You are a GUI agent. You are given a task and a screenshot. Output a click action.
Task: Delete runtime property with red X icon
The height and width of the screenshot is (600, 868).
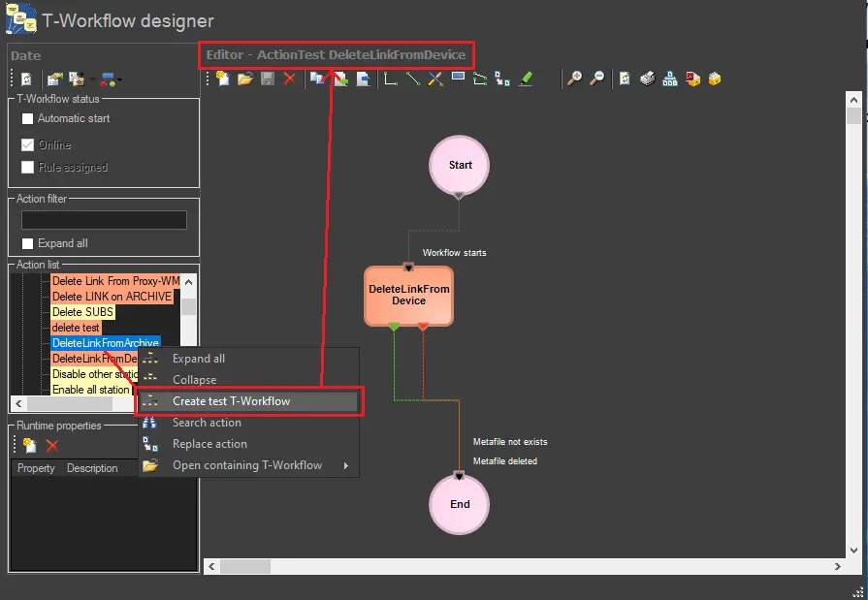(x=52, y=445)
